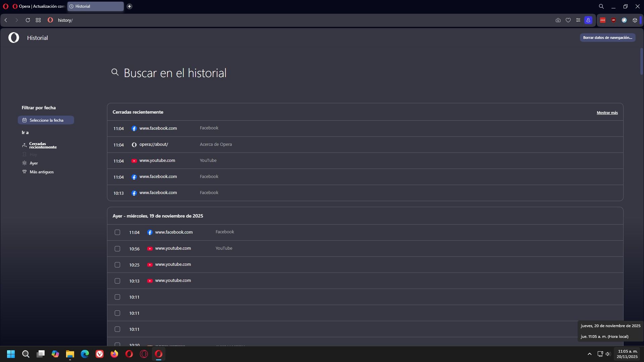
Task: Open opera://about/ recently closed entry
Action: (154, 144)
